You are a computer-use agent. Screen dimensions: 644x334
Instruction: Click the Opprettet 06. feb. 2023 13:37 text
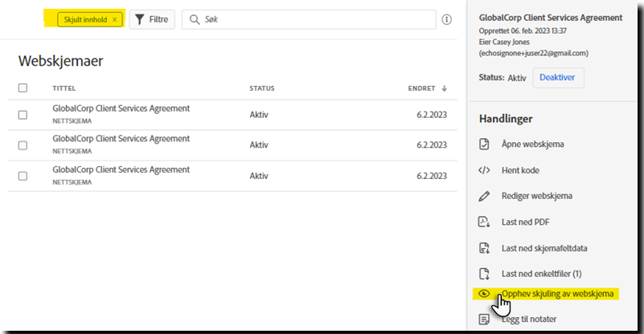click(x=523, y=31)
